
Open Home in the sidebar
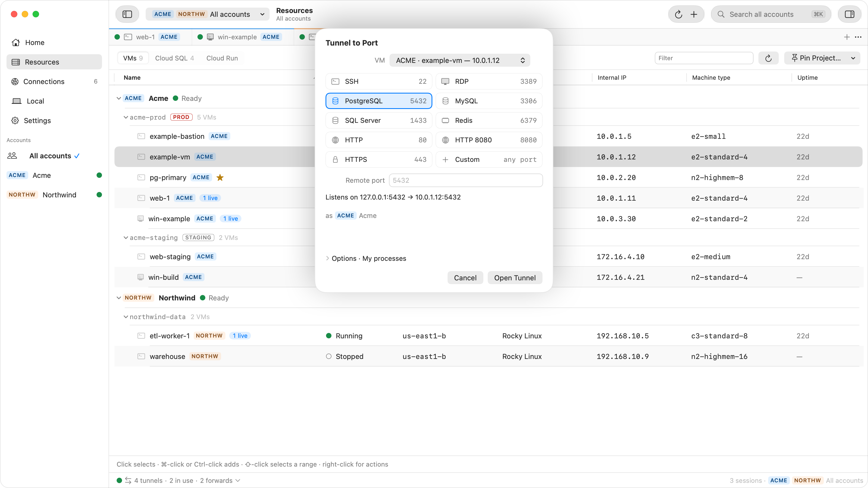click(x=54, y=43)
